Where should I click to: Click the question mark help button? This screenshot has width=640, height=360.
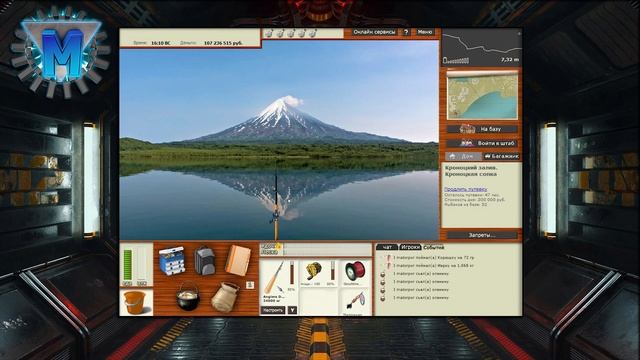[x=406, y=32]
